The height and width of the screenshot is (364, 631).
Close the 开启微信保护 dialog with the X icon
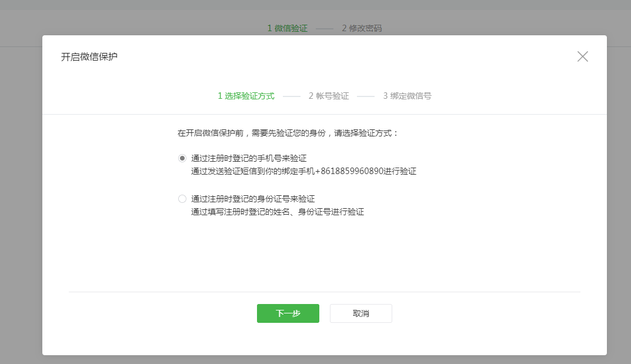582,56
